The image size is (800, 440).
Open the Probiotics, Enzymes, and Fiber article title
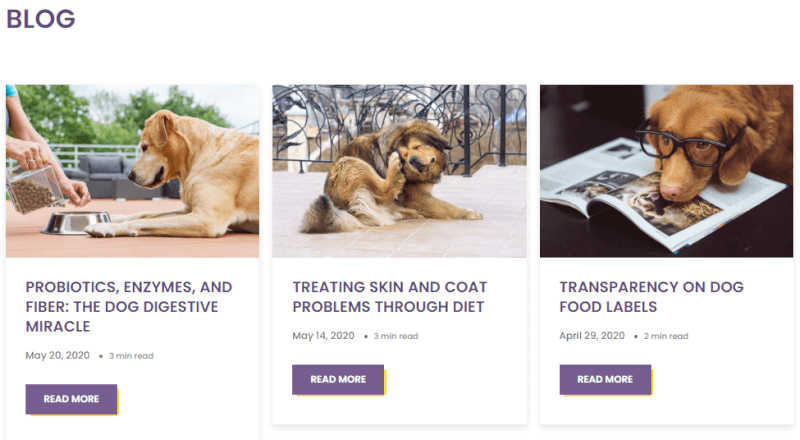(x=129, y=306)
